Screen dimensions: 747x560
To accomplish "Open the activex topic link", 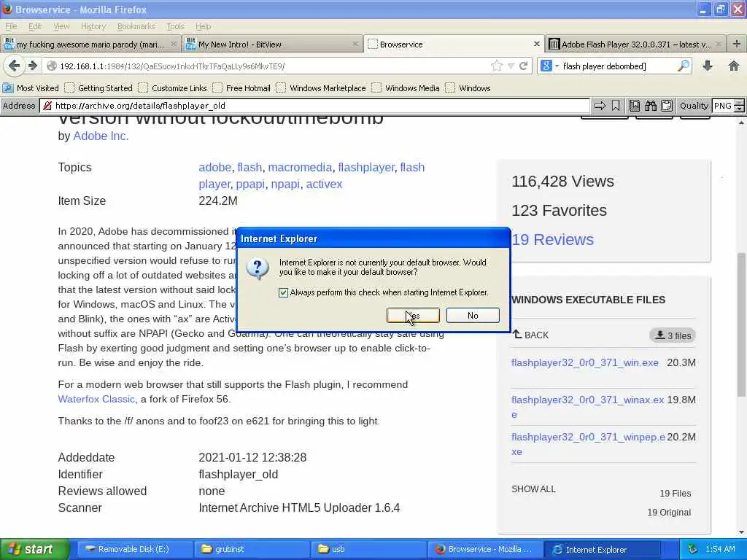I will click(324, 184).
